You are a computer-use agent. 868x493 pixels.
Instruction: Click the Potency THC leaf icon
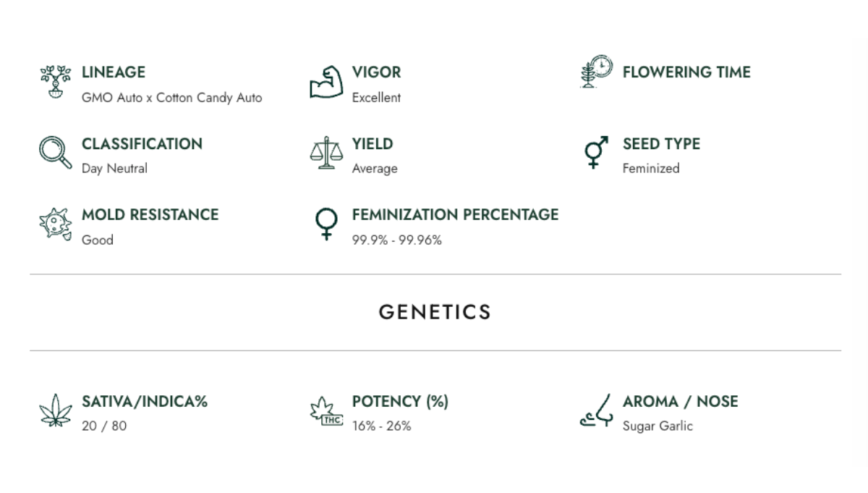[x=325, y=410]
